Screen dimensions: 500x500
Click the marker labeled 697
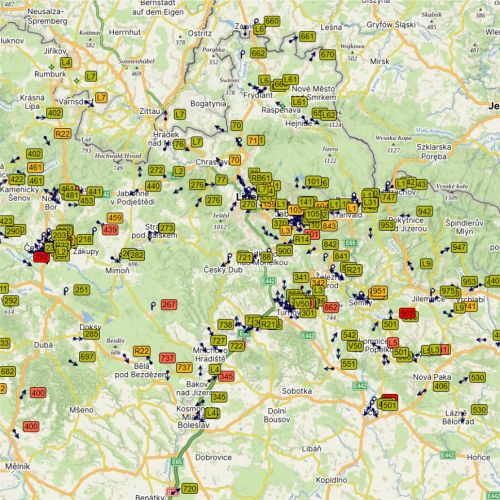(87, 357)
